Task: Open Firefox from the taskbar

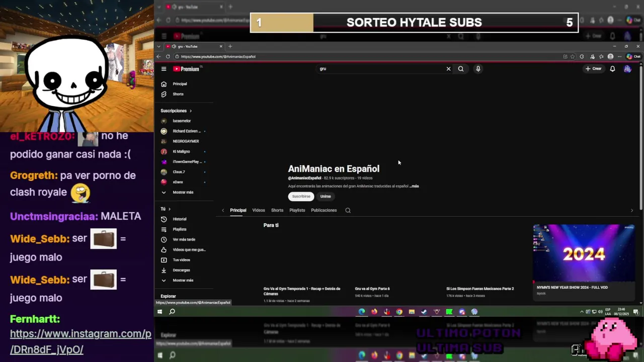Action: [x=374, y=312]
